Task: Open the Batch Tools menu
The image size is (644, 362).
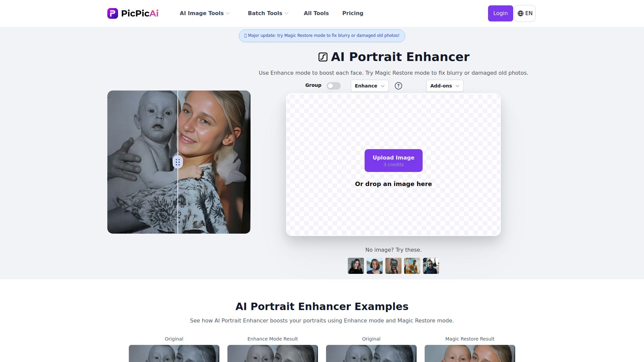Action: point(268,13)
